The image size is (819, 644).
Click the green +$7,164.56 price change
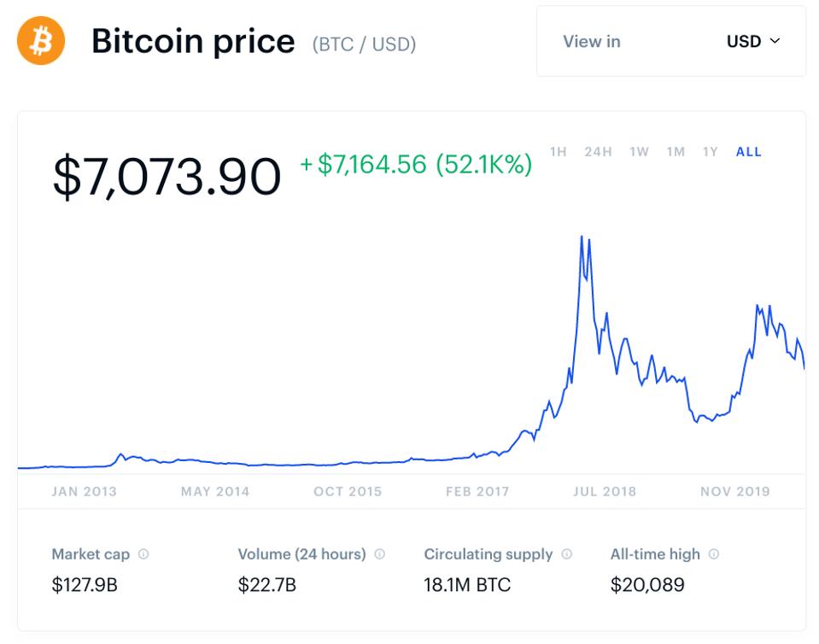(x=416, y=164)
